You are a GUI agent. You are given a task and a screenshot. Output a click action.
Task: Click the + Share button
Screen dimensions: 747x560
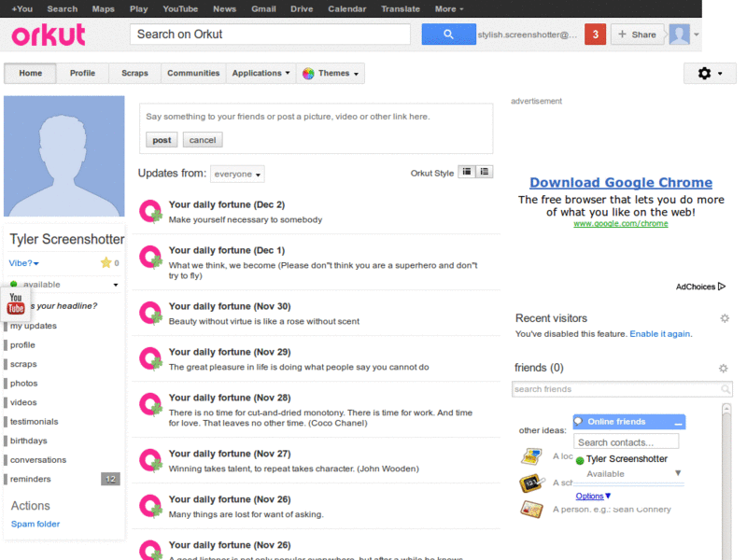tap(637, 35)
